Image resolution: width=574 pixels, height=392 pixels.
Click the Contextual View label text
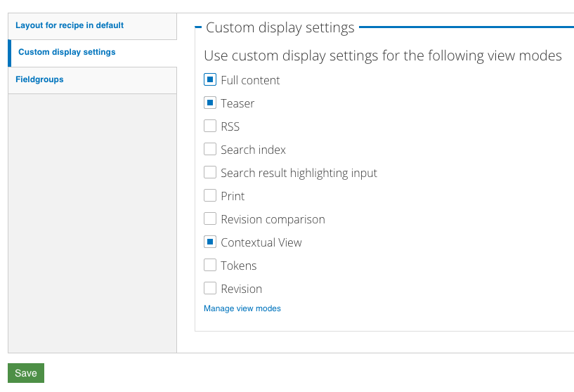[x=261, y=242]
